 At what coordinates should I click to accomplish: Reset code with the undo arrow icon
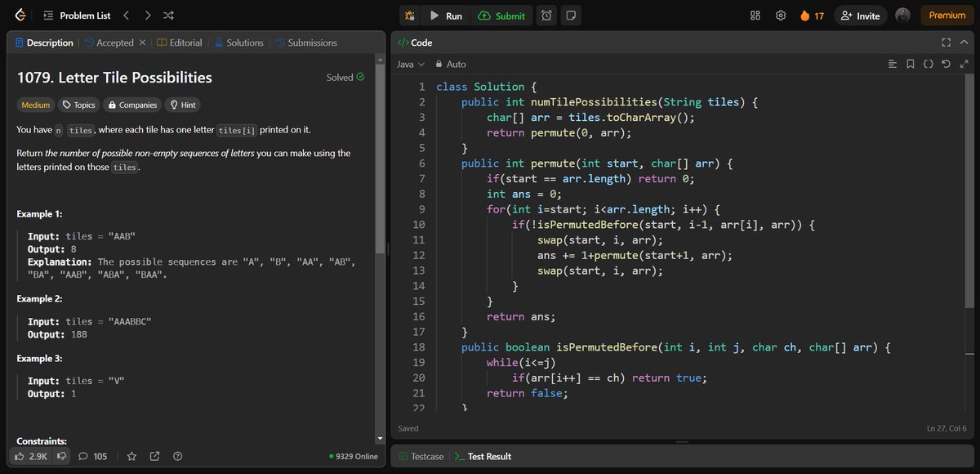(946, 64)
